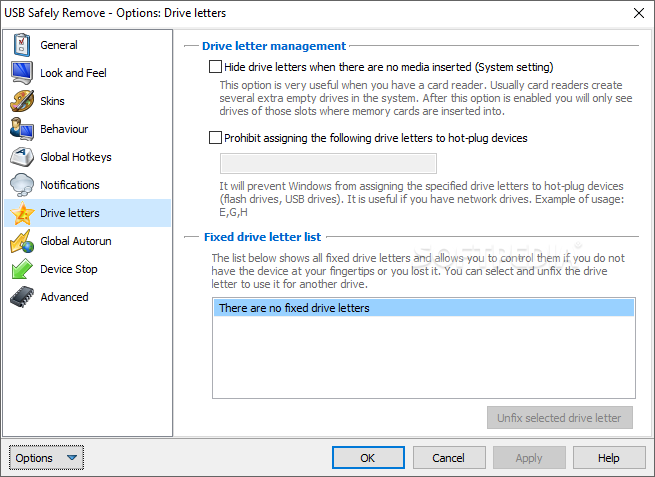
Task: Select Drive letters in the sidebar
Action: coord(88,213)
